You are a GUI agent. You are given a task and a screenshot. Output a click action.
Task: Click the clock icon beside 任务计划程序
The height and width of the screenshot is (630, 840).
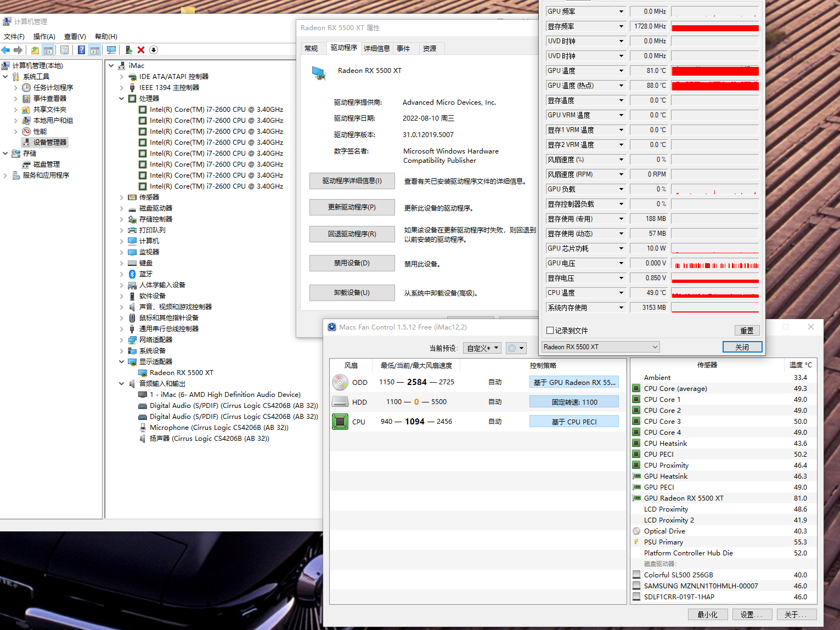(26, 88)
